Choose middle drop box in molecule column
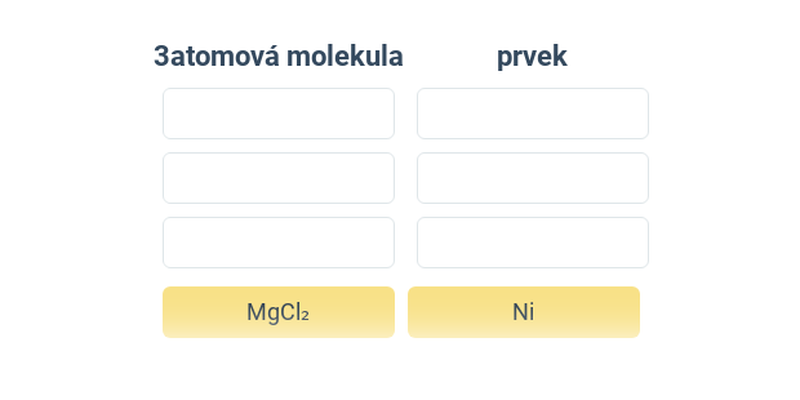 coord(279,178)
